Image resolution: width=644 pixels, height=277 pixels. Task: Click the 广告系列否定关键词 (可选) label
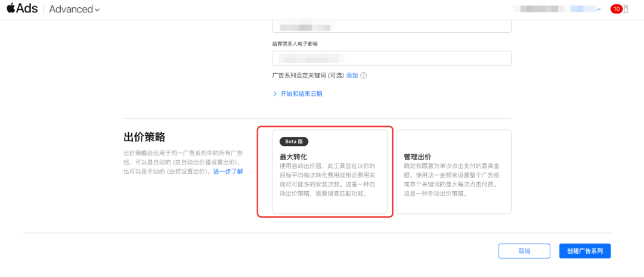point(308,76)
